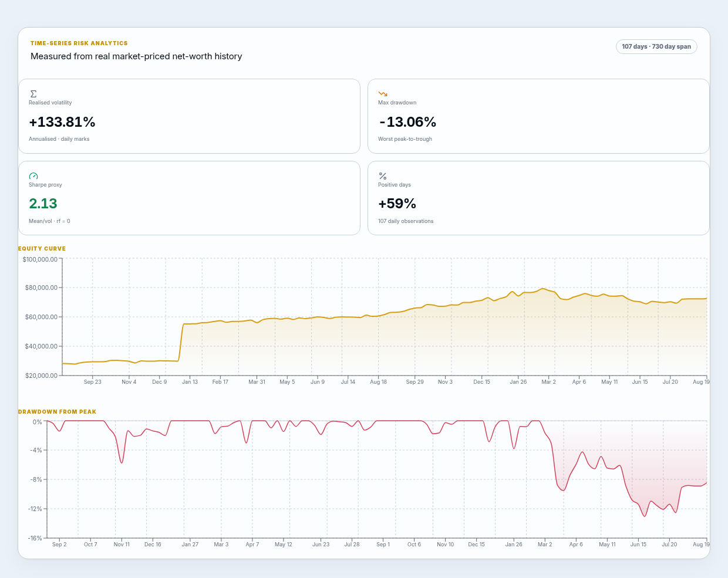Click the Jun 23 tick on drawdown chart

pos(321,545)
